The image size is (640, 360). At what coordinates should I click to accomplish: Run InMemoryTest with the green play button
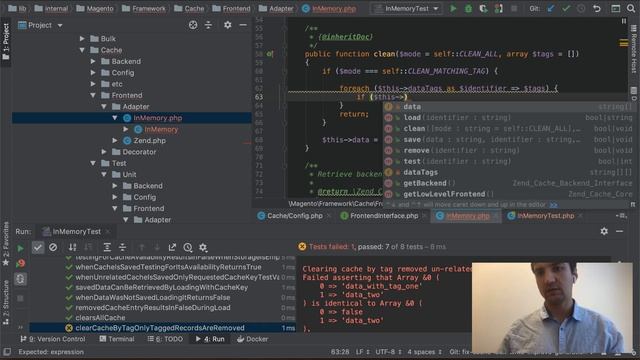tap(453, 8)
